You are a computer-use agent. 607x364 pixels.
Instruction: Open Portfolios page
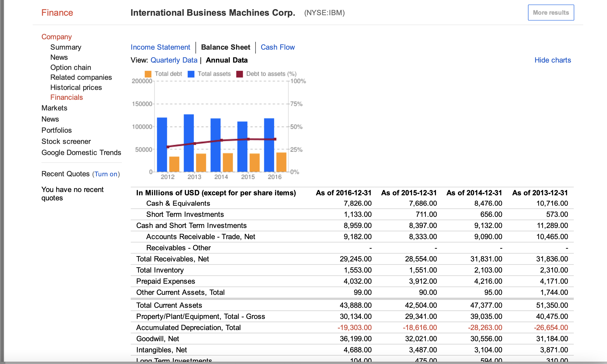pos(57,130)
